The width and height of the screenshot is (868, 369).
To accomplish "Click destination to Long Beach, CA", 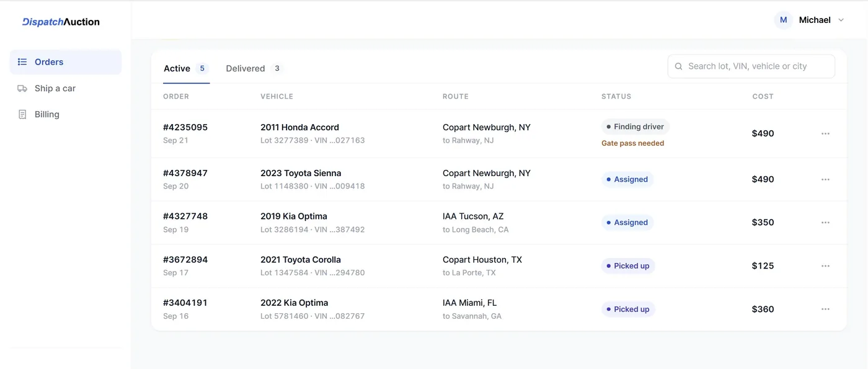I will click(x=476, y=229).
